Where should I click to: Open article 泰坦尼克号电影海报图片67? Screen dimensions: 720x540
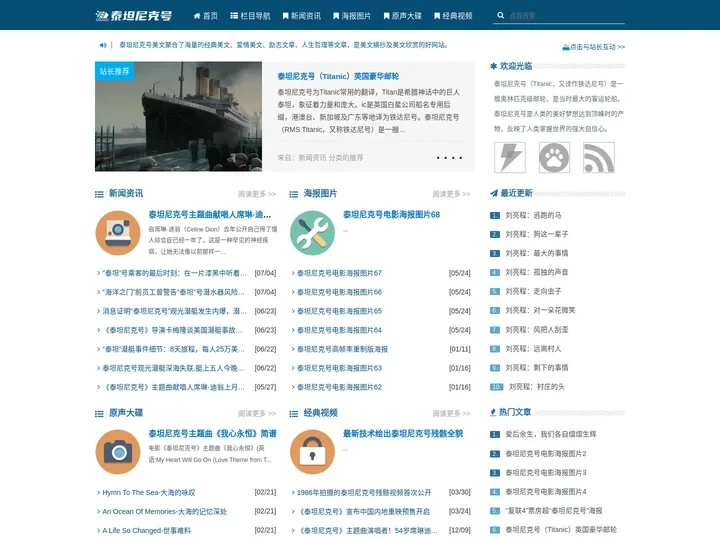pos(339,273)
